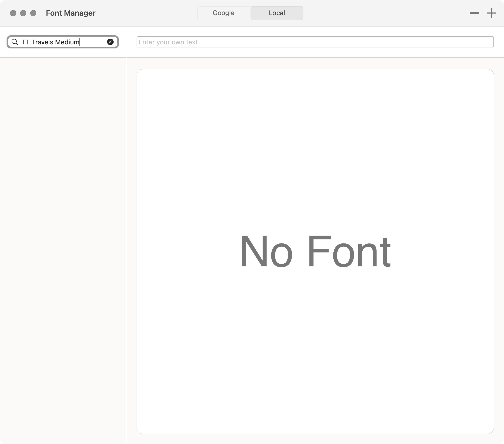Viewport: 504px width, 444px height.
Task: Click the 'No Font' placeholder text
Action: tap(315, 251)
